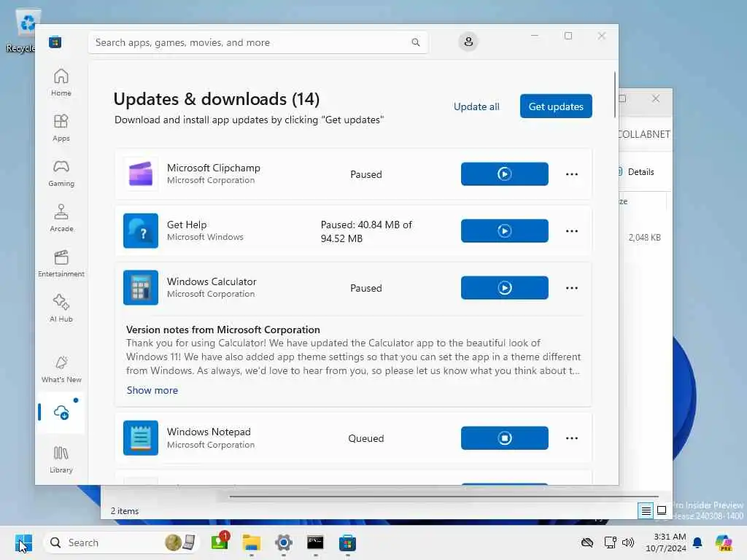
Task: Open the Apps section in sidebar
Action: 61,128
